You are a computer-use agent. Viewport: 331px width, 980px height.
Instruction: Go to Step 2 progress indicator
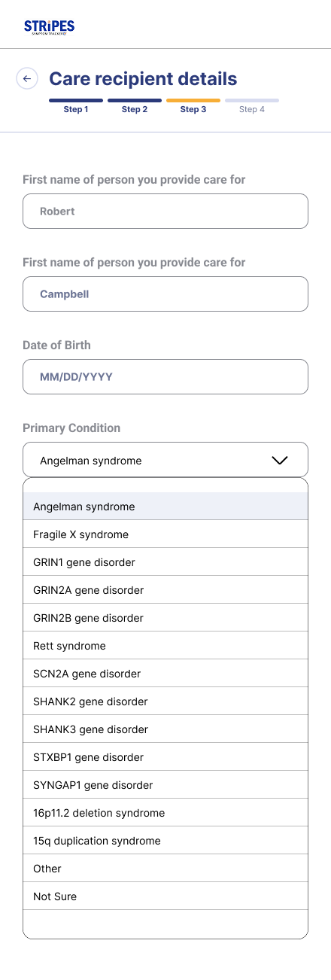click(x=135, y=105)
